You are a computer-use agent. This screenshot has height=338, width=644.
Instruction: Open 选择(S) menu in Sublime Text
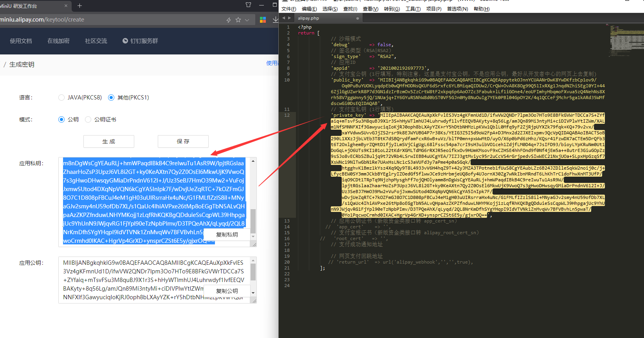click(x=330, y=9)
